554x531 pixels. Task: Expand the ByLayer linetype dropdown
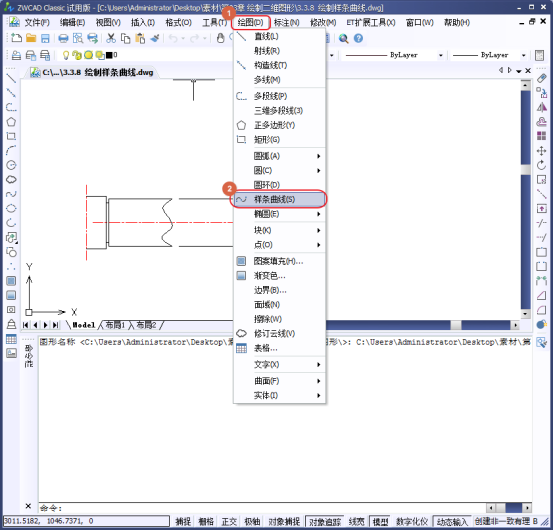coord(441,55)
